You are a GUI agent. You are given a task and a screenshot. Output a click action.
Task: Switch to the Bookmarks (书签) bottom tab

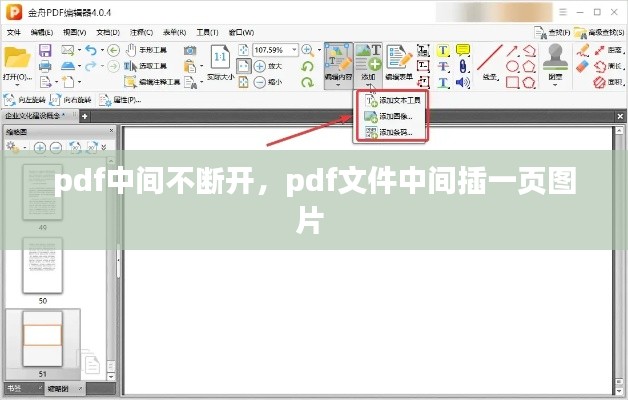pos(14,387)
